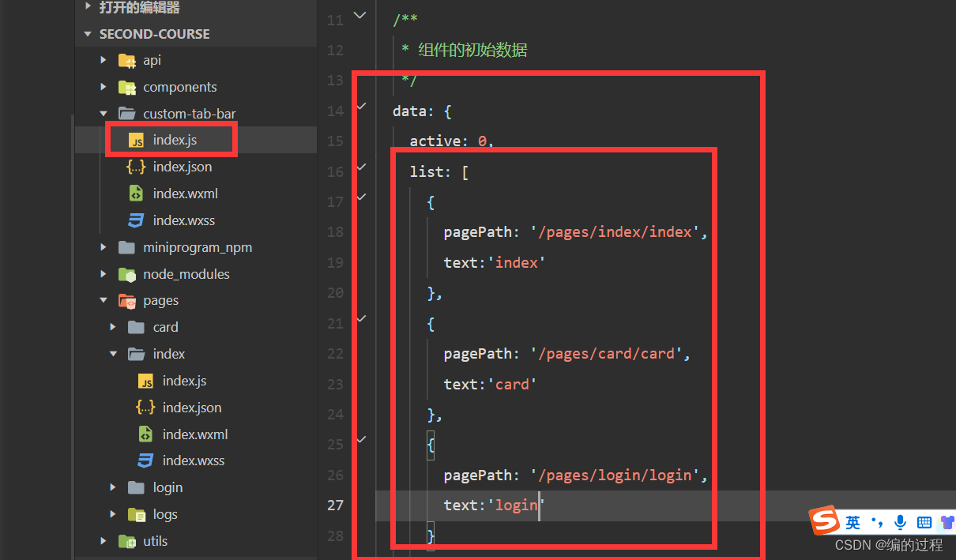Screen dimensions: 956x560
Task: Open index.wxml in pages/index folder
Action: (195, 434)
